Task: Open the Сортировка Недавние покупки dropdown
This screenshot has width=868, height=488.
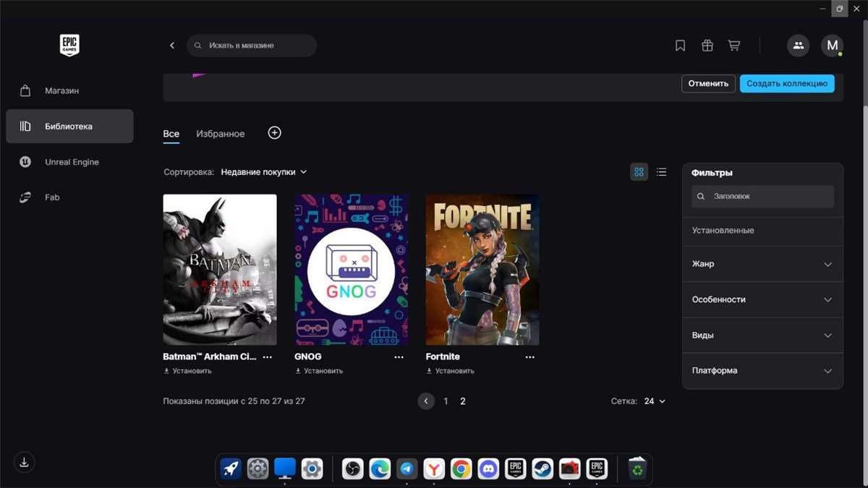Action: pos(264,172)
